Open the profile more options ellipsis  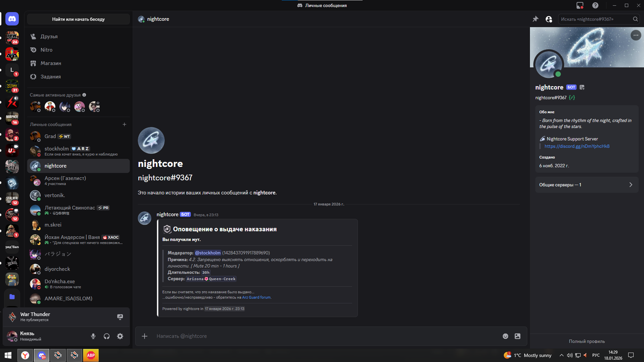point(636,35)
